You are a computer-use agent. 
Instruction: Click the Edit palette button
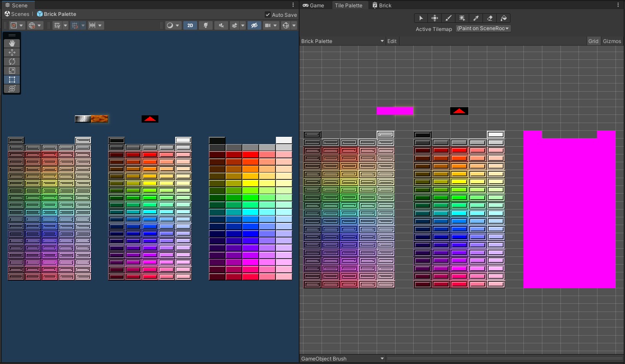392,41
